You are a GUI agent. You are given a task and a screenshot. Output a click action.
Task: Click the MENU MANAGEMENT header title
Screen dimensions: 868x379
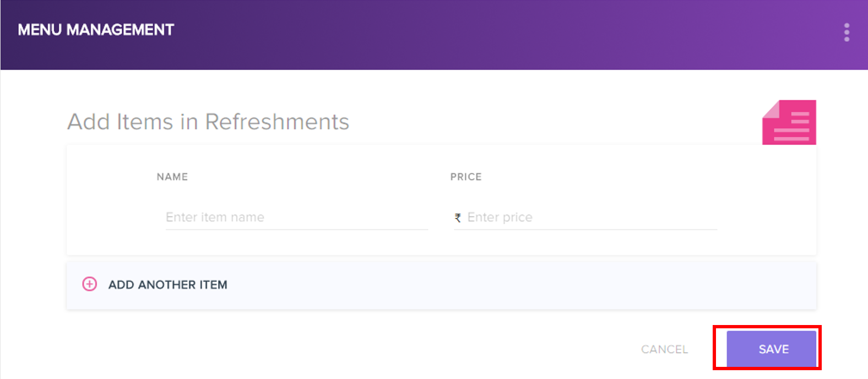96,30
